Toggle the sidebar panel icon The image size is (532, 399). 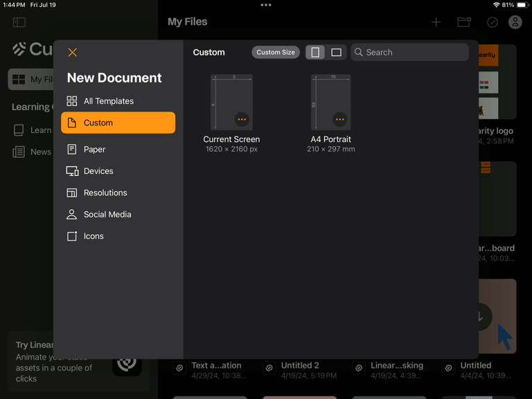(x=19, y=22)
